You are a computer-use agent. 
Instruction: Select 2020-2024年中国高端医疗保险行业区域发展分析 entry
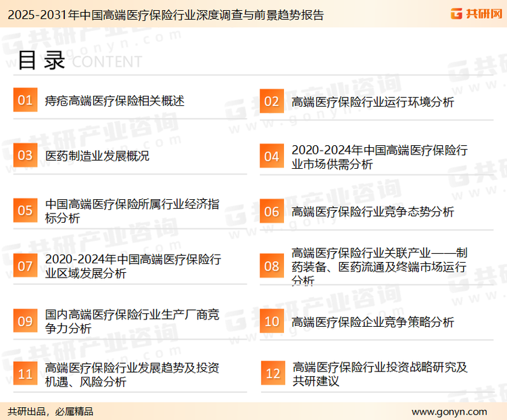coord(132,266)
